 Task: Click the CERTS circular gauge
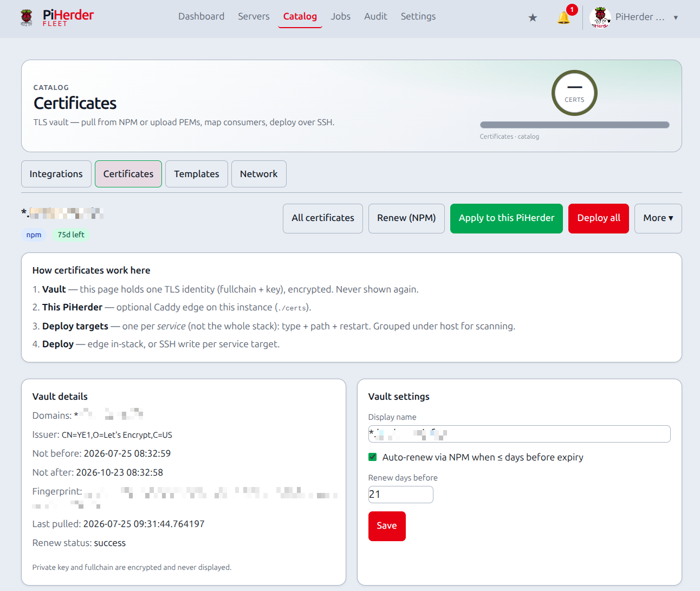pos(574,93)
